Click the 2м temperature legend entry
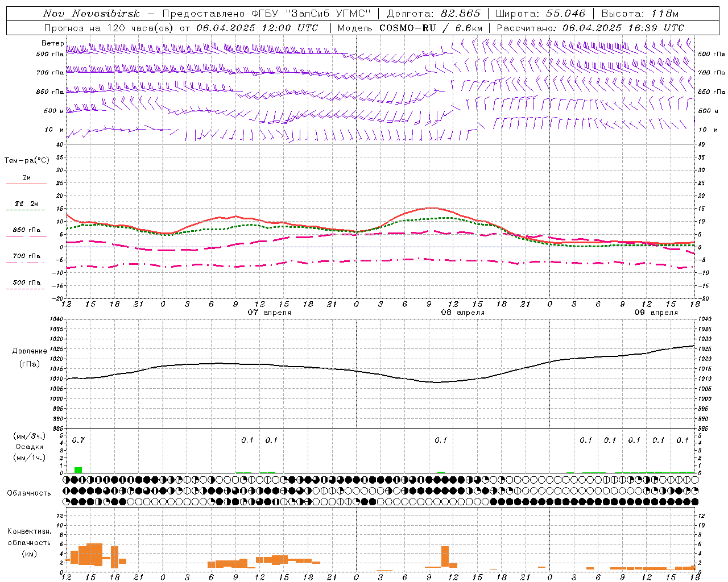The width and height of the screenshot is (728, 582). 27,178
